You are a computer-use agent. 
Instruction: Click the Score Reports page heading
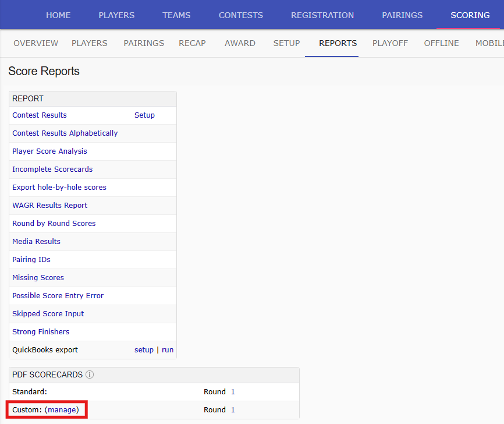(x=44, y=71)
